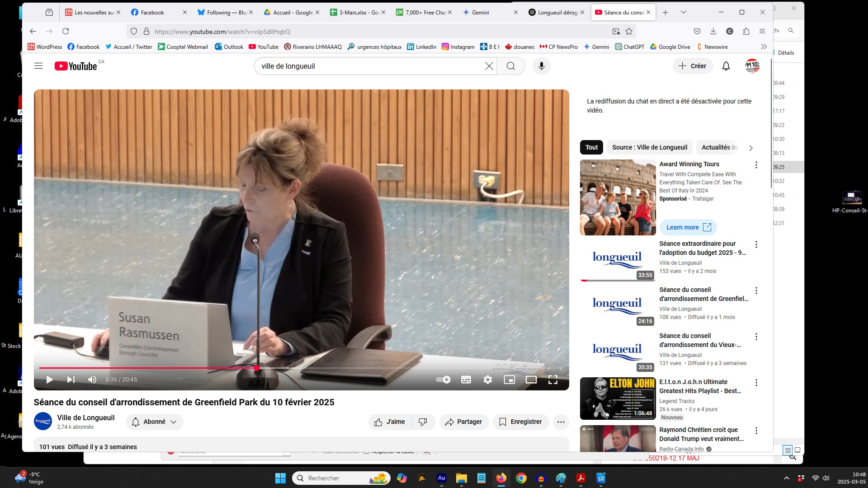Open YouTube video settings gear
This screenshot has height=488, width=868.
pyautogui.click(x=487, y=380)
